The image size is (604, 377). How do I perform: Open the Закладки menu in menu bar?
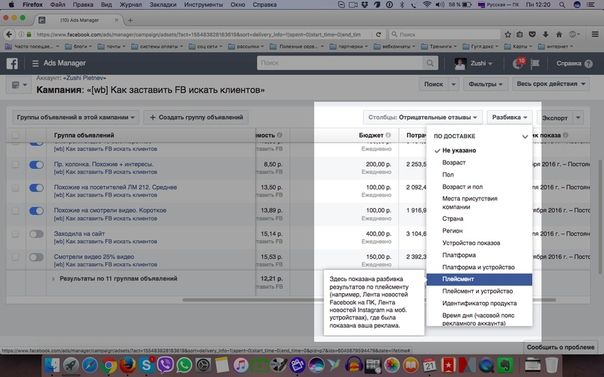[163, 5]
